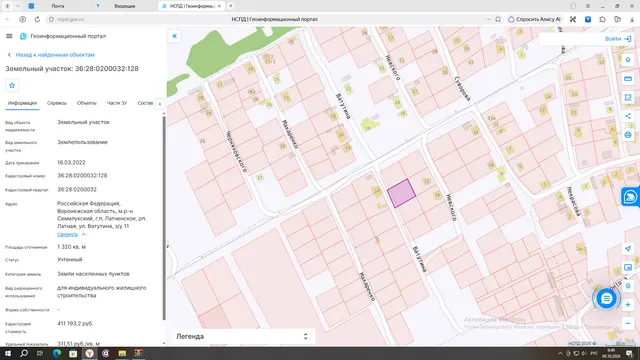This screenshot has width=640, height=360.
Task: Bookmark this page in the address bar
Action: point(498,19)
